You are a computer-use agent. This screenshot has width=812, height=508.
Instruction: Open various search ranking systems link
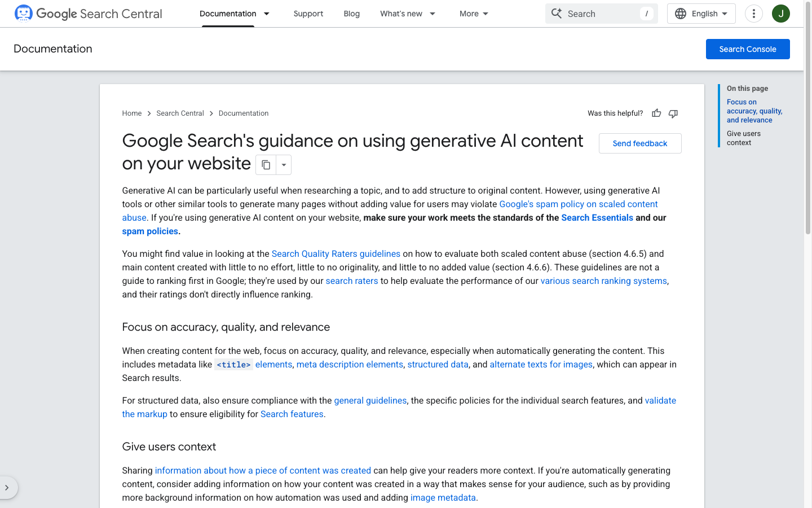[604, 281]
